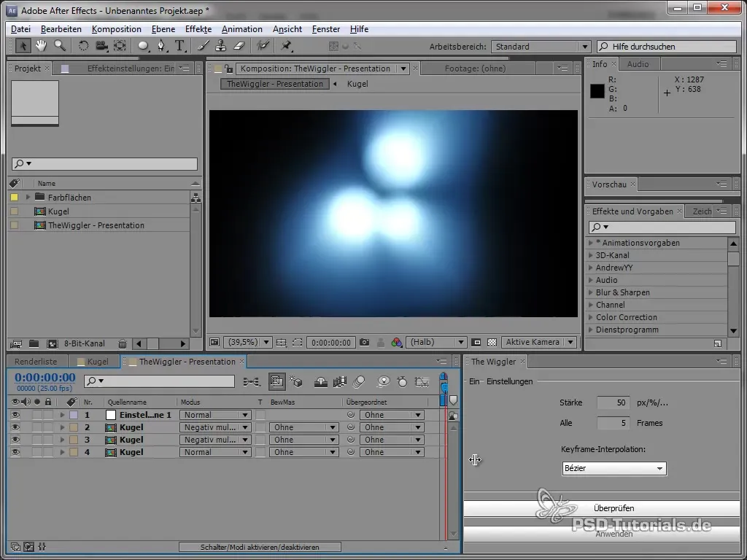Viewport: 747px width, 560px height.
Task: Hide layer 2 Kugel eye toggle
Action: tap(15, 427)
